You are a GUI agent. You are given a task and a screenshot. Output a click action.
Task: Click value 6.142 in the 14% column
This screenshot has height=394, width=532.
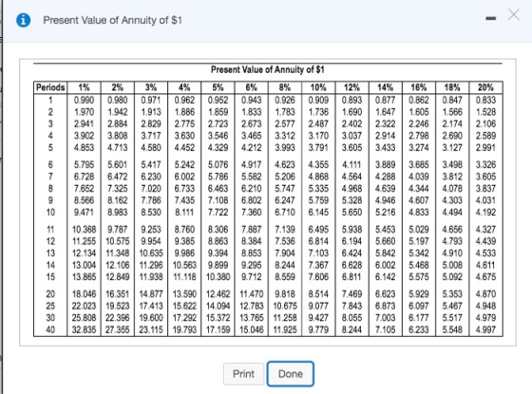point(386,277)
